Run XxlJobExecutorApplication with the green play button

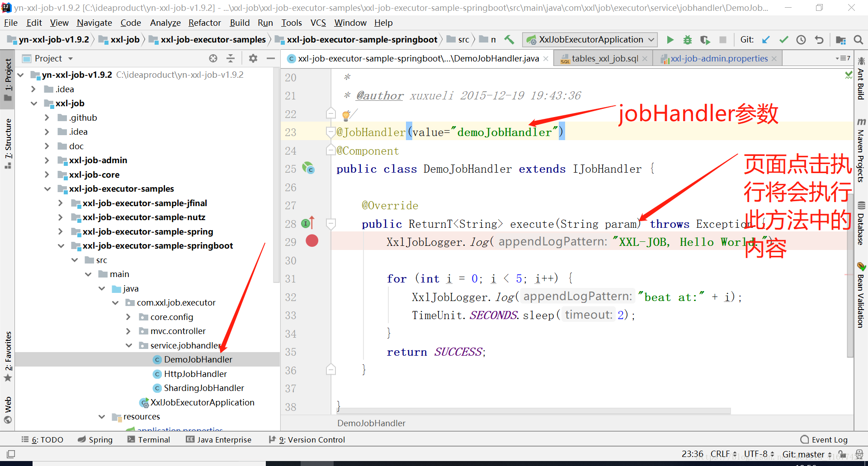click(x=670, y=40)
